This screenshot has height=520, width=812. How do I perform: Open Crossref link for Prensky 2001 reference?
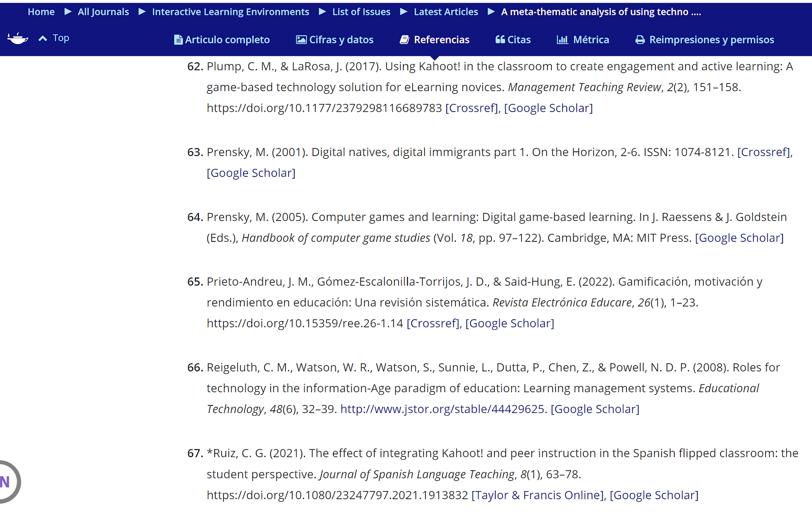click(x=764, y=152)
